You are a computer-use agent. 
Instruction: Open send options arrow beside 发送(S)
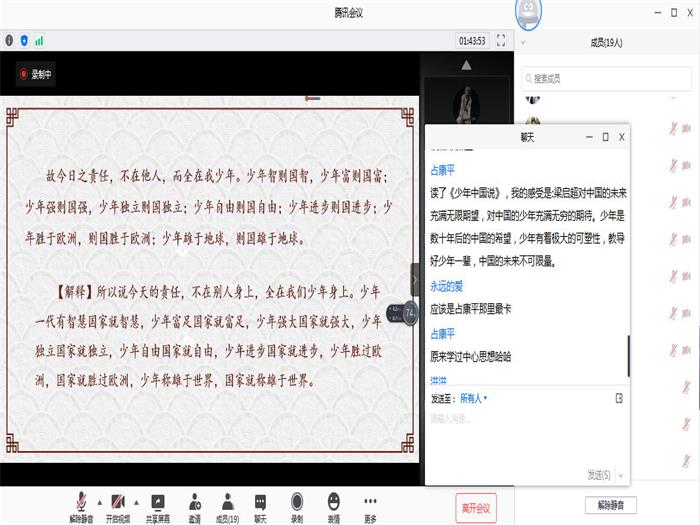pos(621,475)
